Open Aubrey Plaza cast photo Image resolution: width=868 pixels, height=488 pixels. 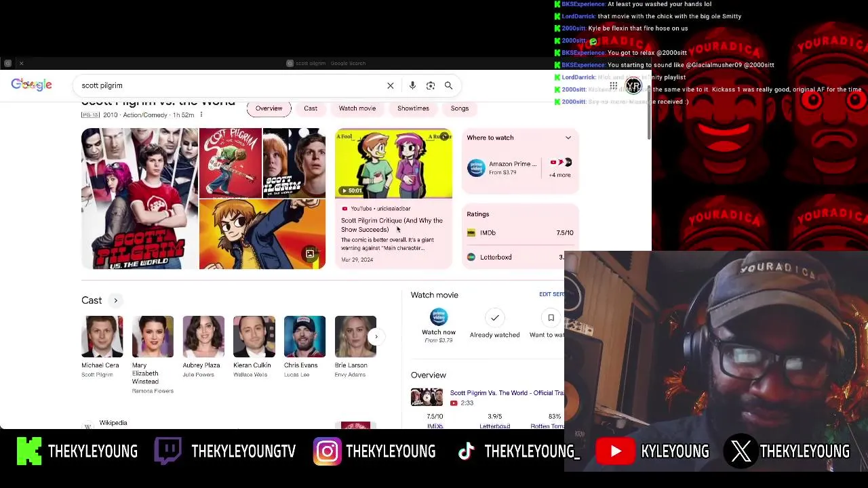coord(203,337)
